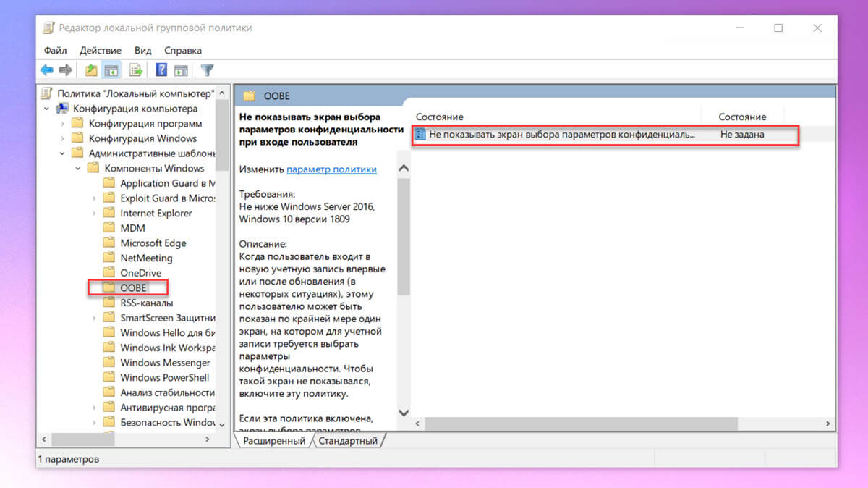Open the параметр политики link

tap(331, 169)
